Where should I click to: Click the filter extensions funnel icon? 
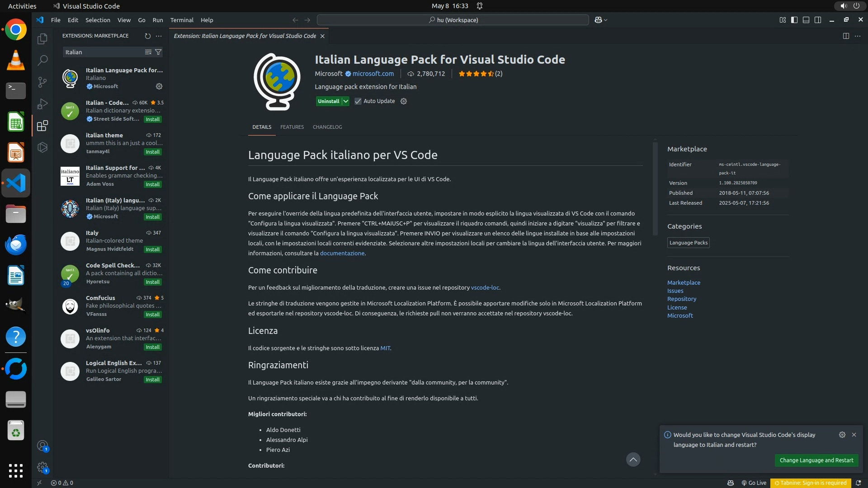point(158,52)
